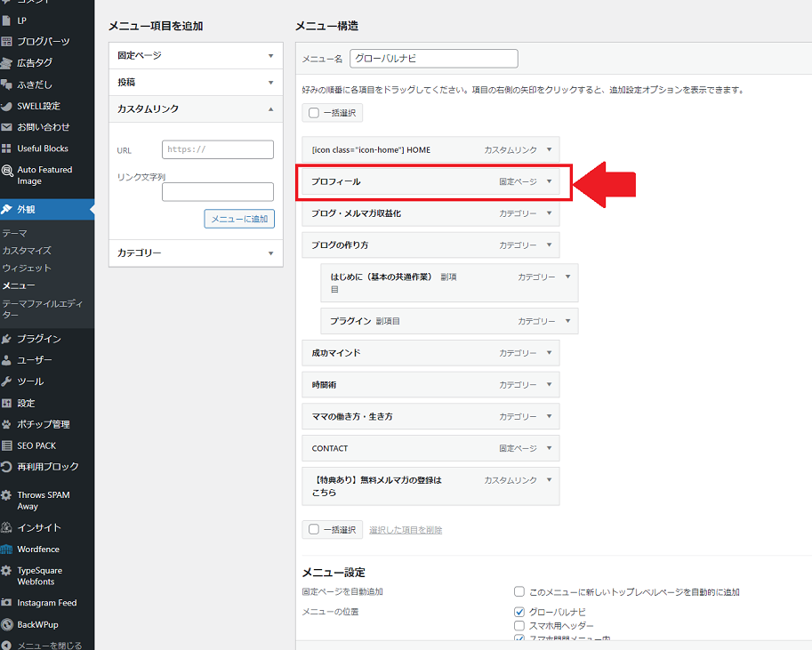The height and width of the screenshot is (650, 812).
Task: Expand the 時間術 item arrow
Action: click(550, 384)
